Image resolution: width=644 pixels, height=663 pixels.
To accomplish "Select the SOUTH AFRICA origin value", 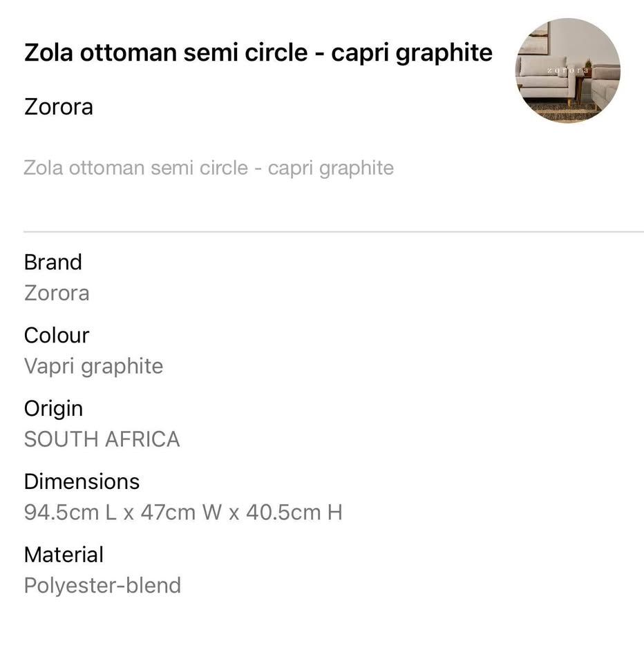I will [x=102, y=439].
